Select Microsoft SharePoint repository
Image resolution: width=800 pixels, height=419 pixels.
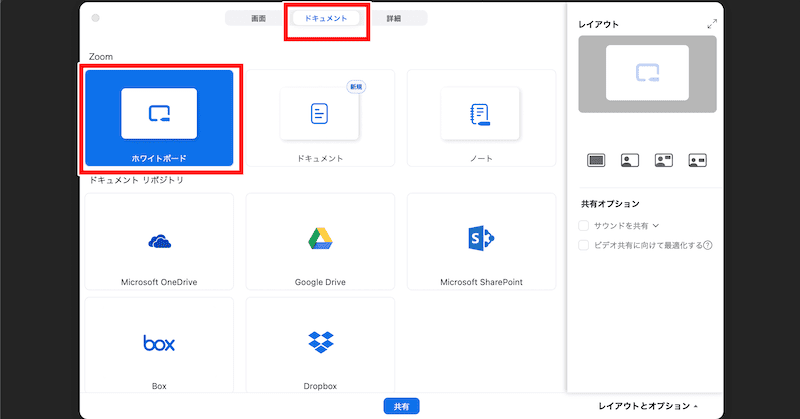point(480,242)
